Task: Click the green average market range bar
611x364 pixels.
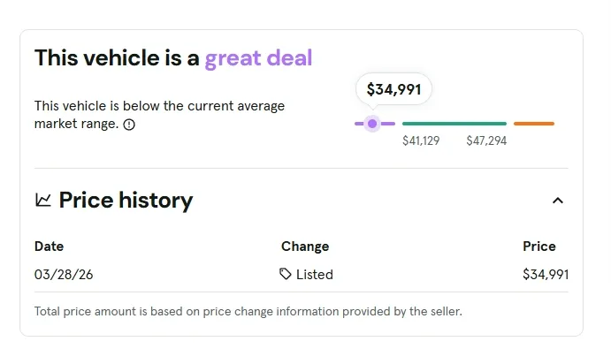Action: click(x=454, y=124)
